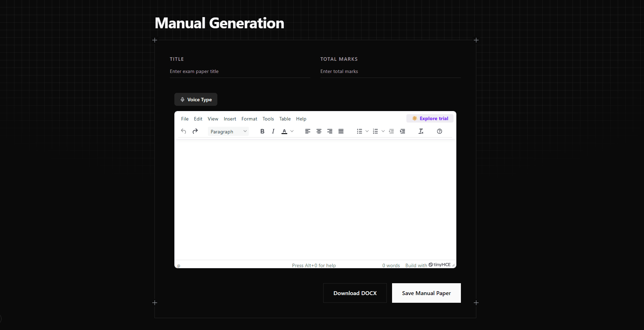
Task: Open the Table menu
Action: [285, 119]
